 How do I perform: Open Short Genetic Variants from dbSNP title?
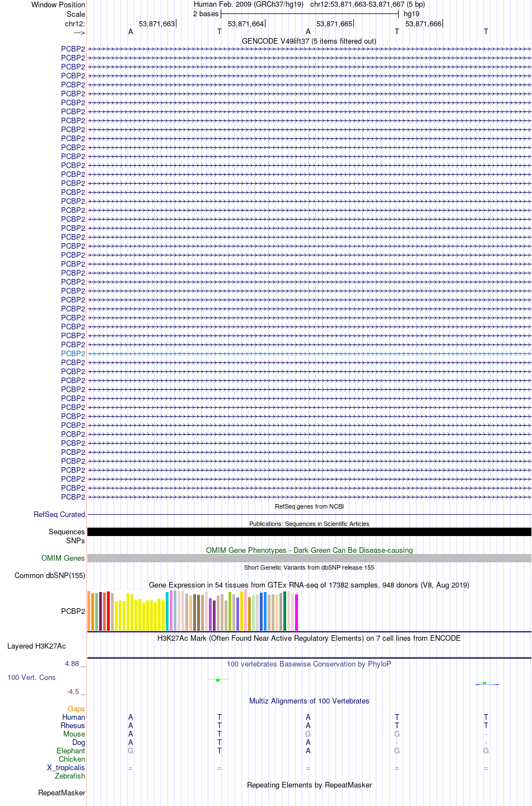pos(309,567)
